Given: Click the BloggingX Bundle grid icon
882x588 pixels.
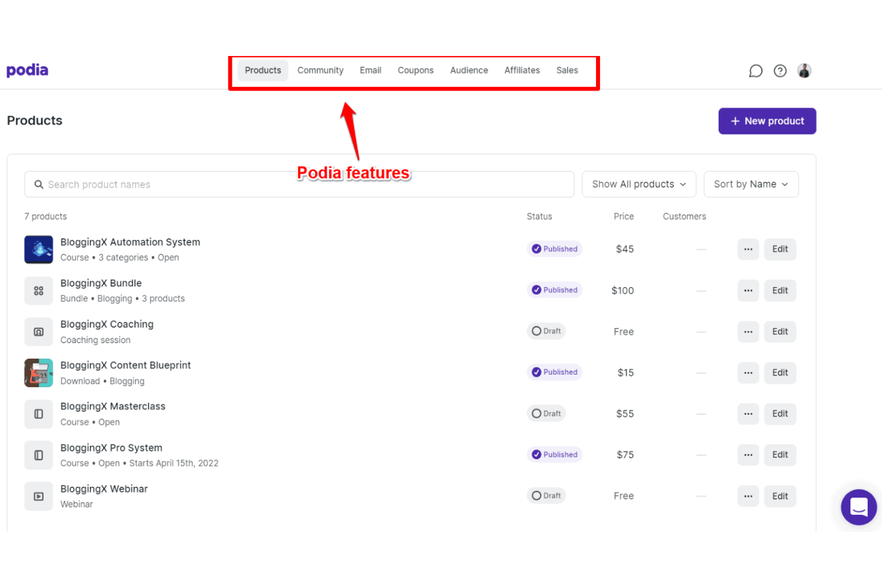Looking at the screenshot, I should coord(39,291).
